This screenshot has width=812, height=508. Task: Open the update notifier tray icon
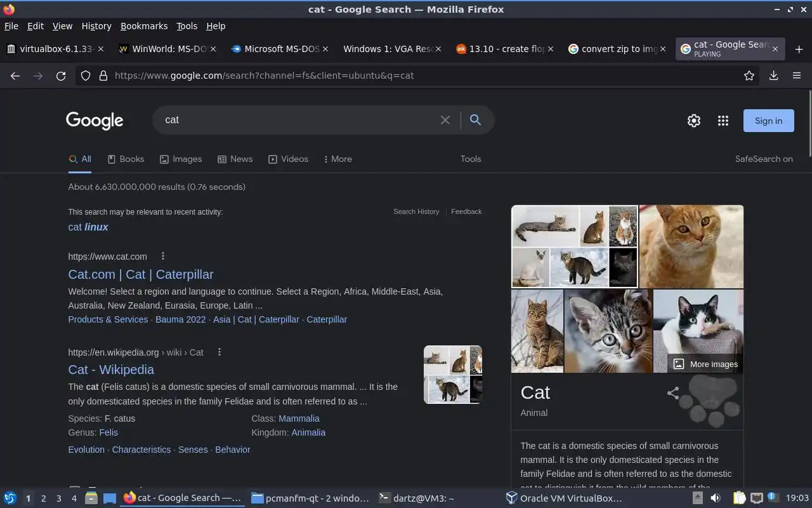coord(772,498)
